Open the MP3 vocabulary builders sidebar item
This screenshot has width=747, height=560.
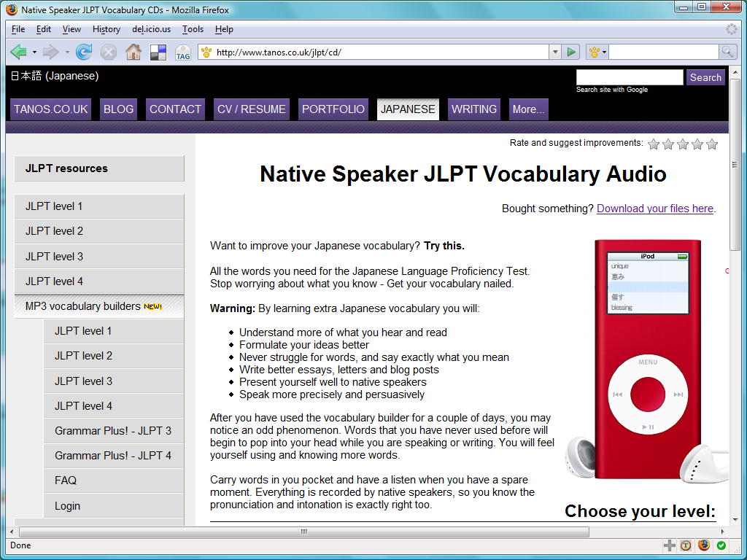coord(99,306)
